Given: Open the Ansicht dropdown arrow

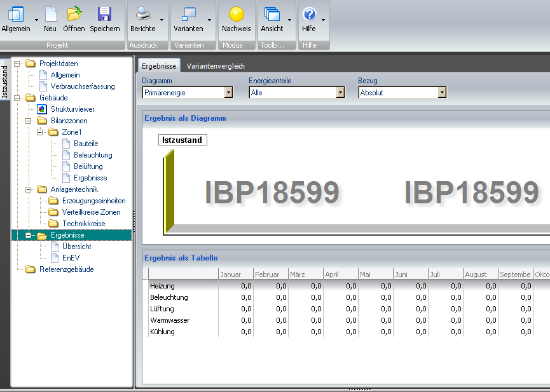Looking at the screenshot, I should point(289,20).
